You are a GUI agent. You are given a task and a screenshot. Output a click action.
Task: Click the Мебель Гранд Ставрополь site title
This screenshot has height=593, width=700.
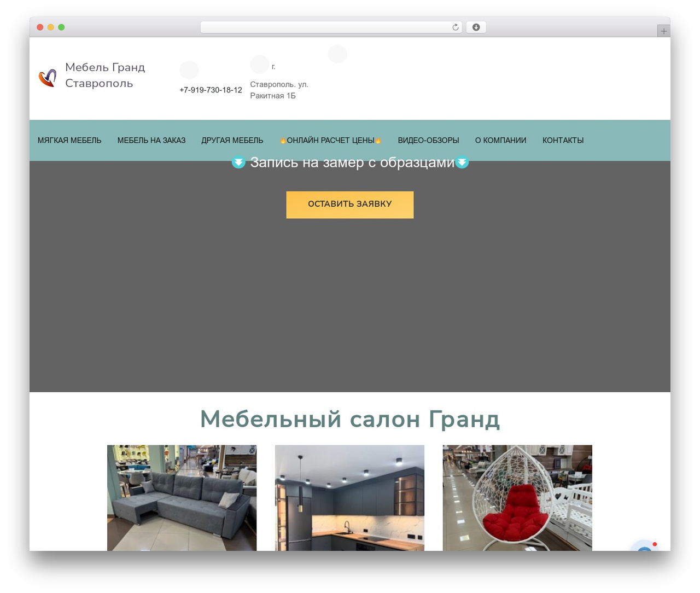pyautogui.click(x=105, y=75)
